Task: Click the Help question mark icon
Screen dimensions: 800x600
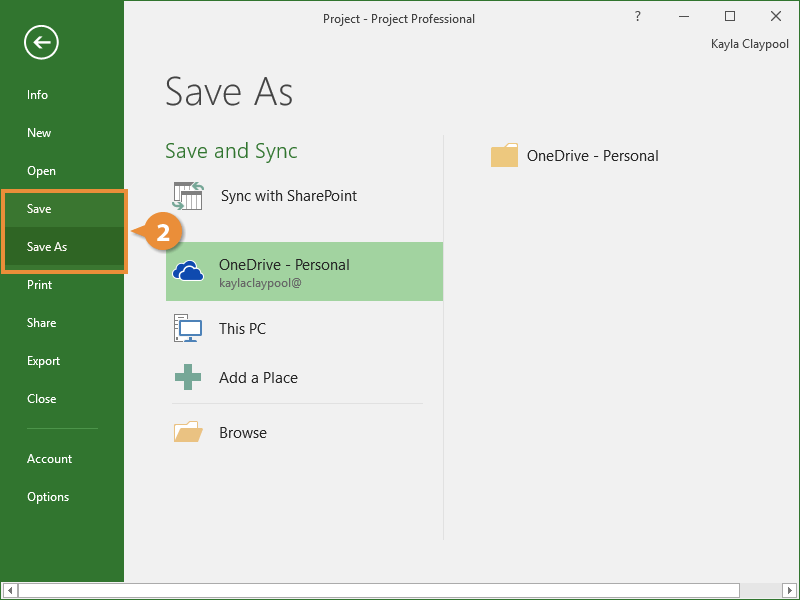Action: click(638, 17)
